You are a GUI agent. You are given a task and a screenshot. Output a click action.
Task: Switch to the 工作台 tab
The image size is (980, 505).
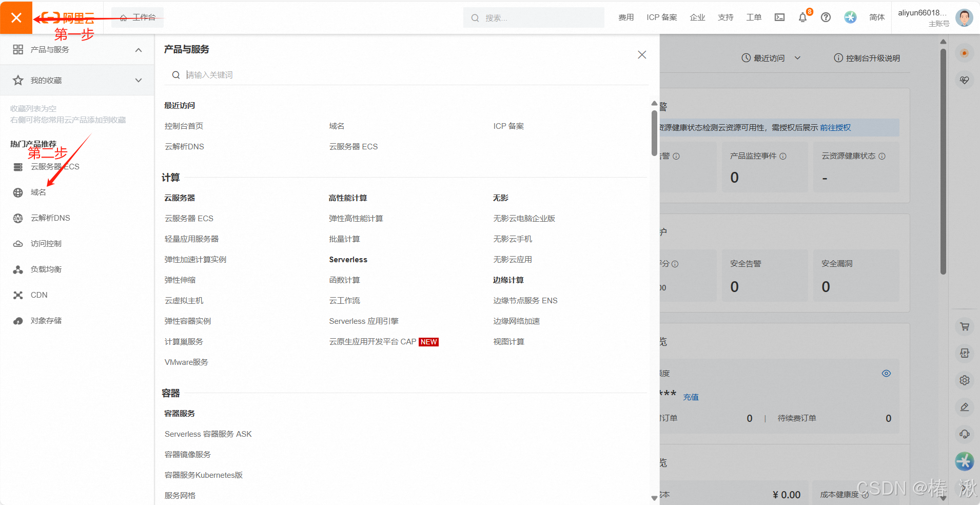(138, 17)
